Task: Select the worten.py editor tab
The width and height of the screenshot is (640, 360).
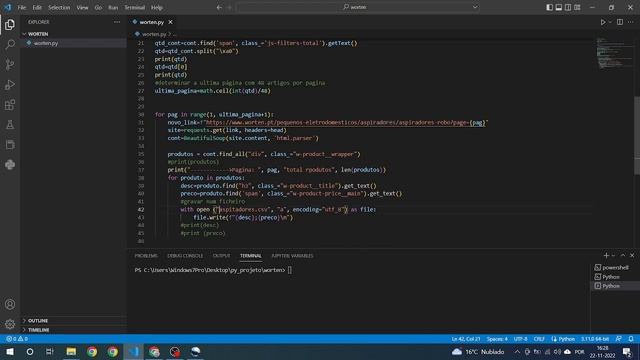Action: coord(151,22)
